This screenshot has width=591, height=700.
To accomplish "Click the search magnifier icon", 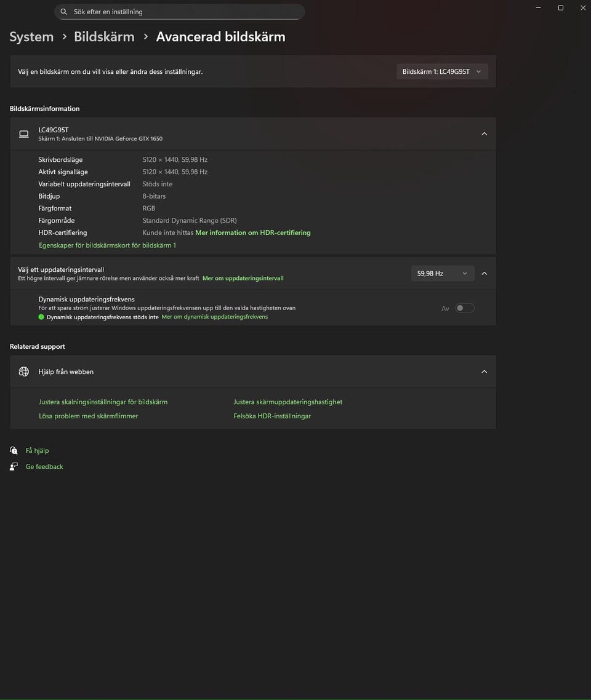I will (64, 12).
